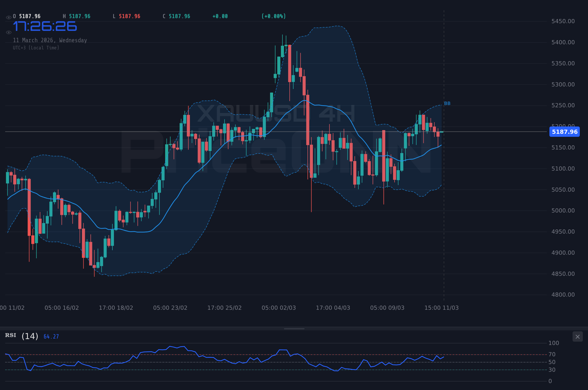Click the date label 11 March 2026, Wednesday
588x390 pixels.
coord(50,40)
